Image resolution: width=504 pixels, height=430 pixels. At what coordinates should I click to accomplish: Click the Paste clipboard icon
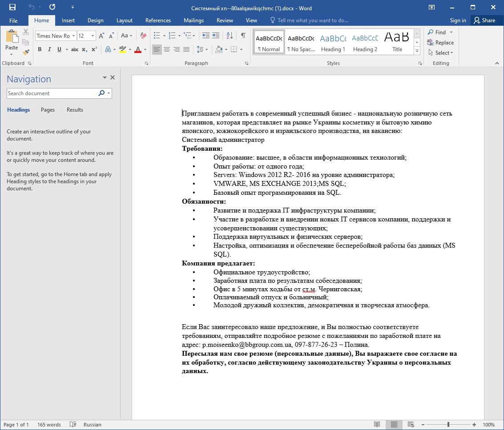(12, 36)
